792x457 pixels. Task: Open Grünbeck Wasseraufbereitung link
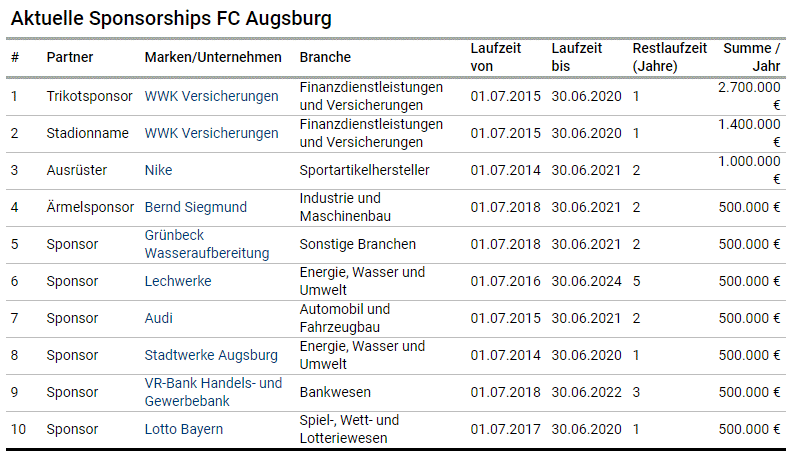pyautogui.click(x=207, y=244)
